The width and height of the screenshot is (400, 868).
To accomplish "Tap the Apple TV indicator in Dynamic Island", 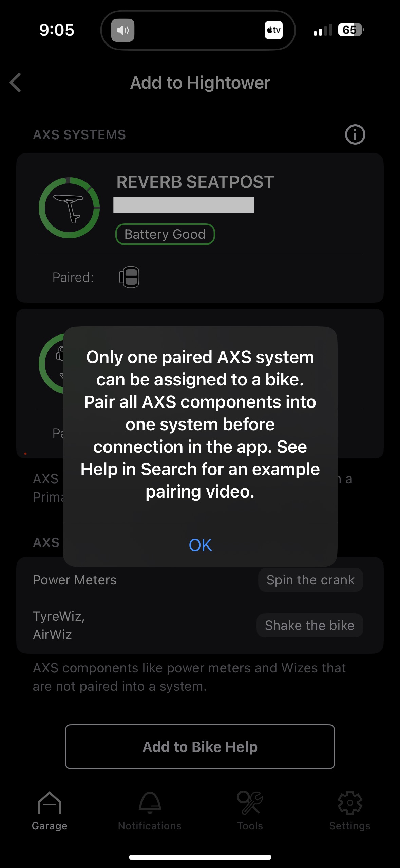I will tap(273, 30).
